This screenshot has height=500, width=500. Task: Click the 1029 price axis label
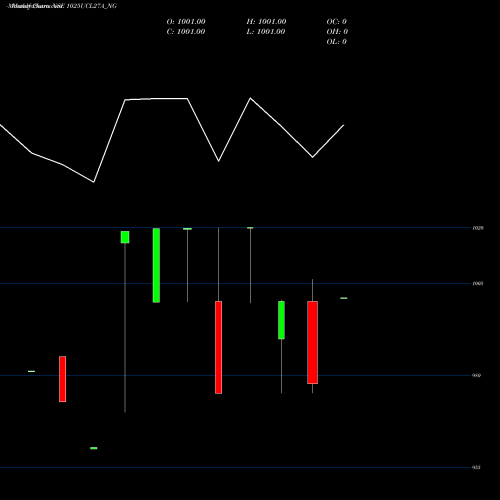click(478, 228)
